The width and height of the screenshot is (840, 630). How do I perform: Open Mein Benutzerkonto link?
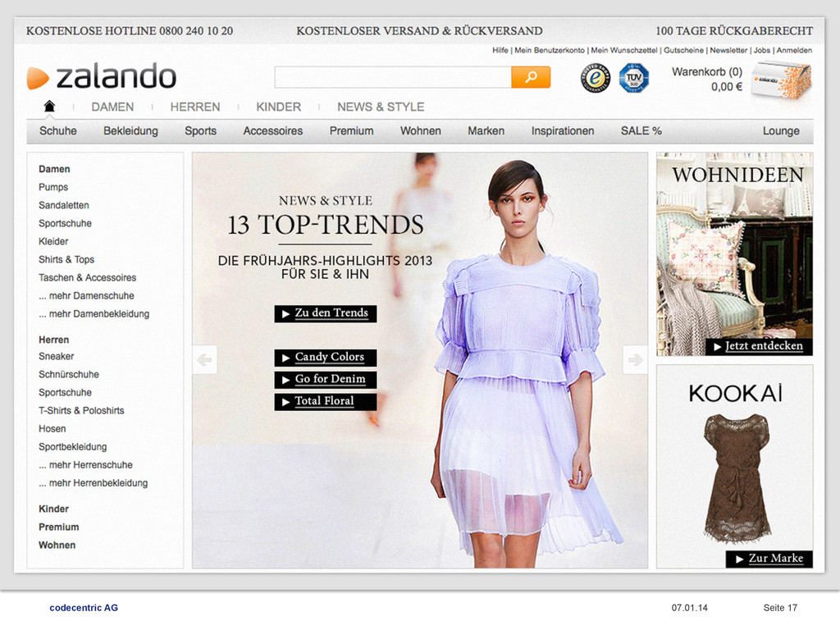click(x=550, y=50)
